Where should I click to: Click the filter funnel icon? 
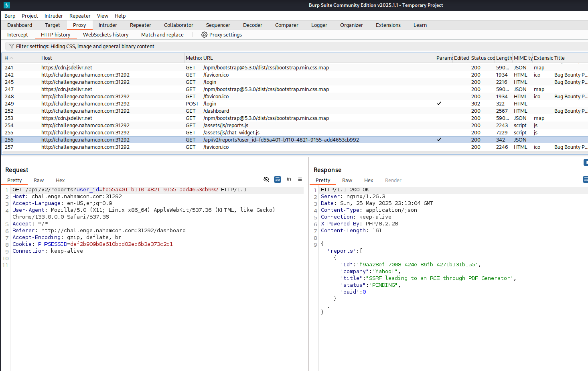pyautogui.click(x=11, y=46)
